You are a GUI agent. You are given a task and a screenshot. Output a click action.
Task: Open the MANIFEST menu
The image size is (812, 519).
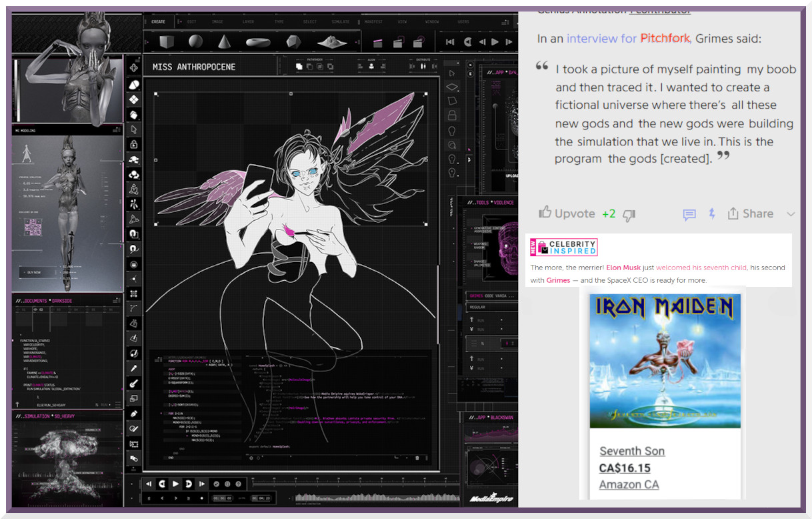373,22
